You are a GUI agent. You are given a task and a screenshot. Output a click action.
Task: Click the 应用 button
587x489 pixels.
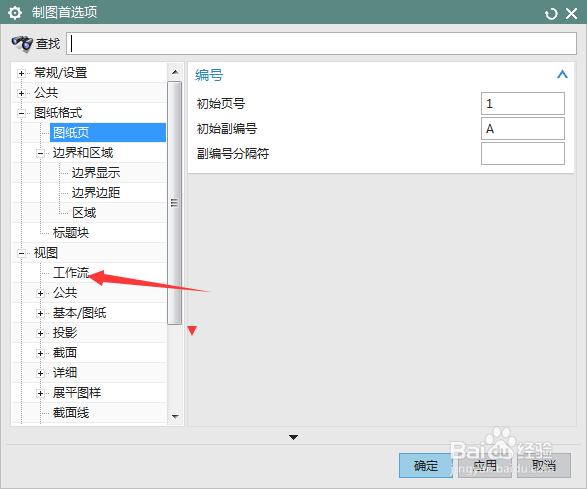click(485, 465)
